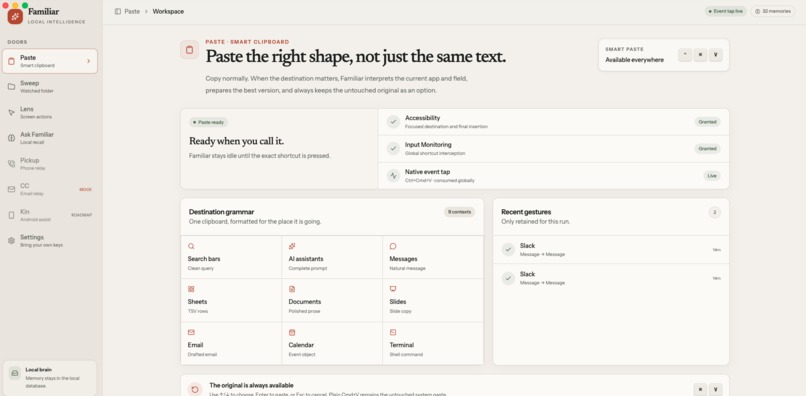Click the Terminal prompt icon
The width and height of the screenshot is (806, 396).
click(393, 332)
